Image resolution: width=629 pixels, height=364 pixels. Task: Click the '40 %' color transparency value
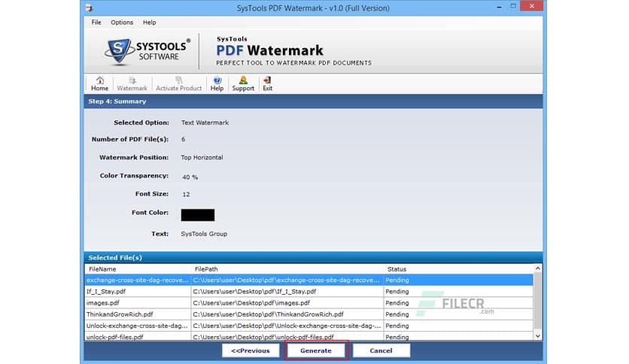pyautogui.click(x=190, y=177)
